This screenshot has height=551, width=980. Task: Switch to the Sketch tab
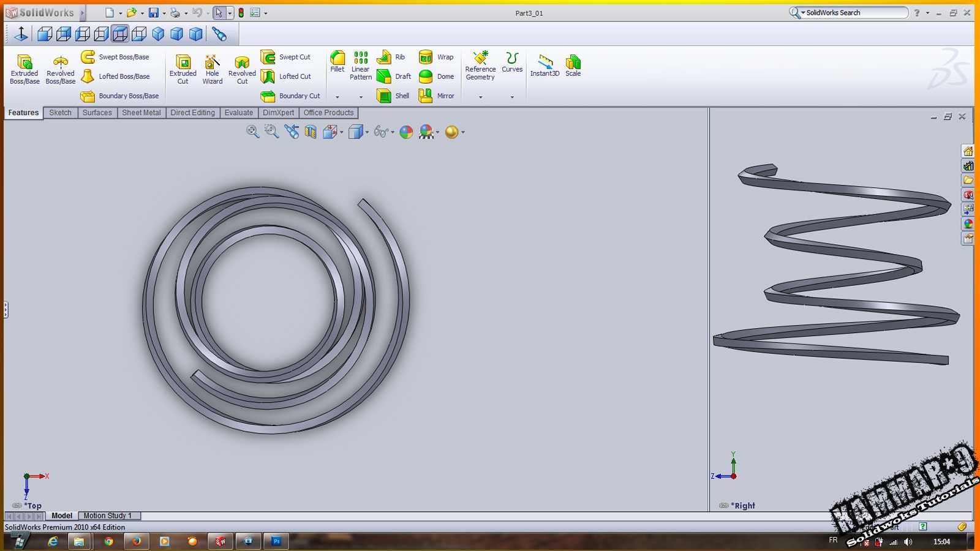[60, 113]
